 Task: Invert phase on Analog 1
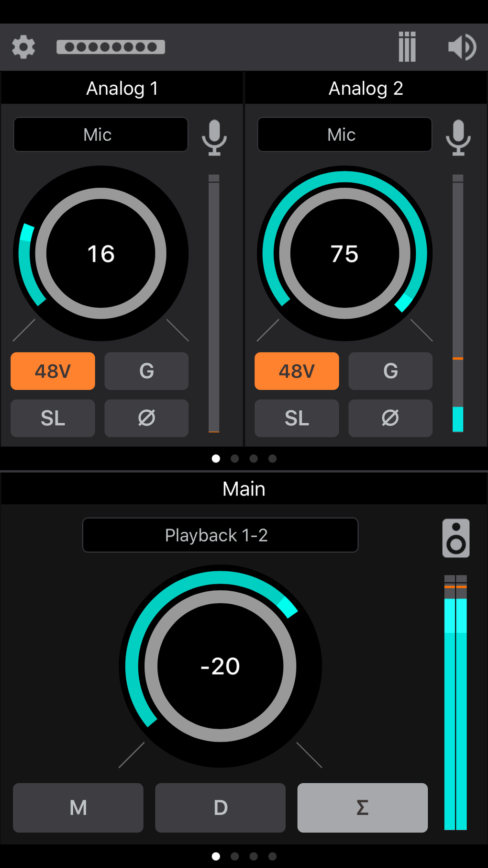click(146, 418)
